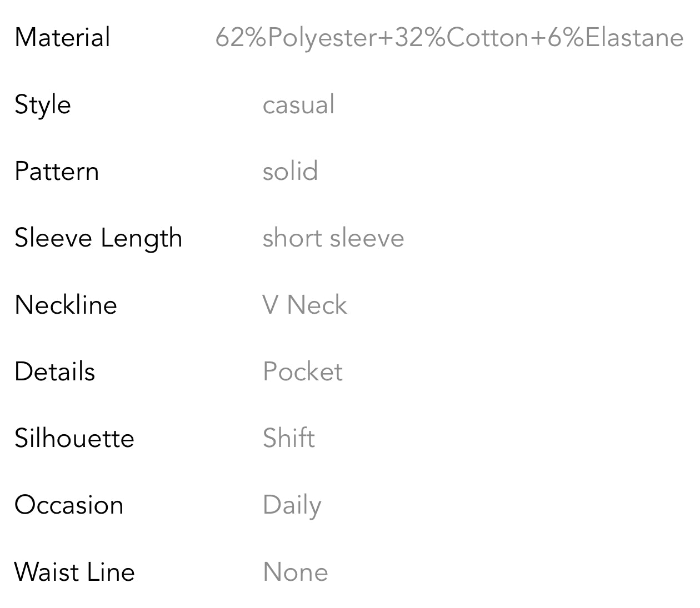Screen dimensions: 700x608
Task: Click the Waist Line label
Action: tap(74, 572)
